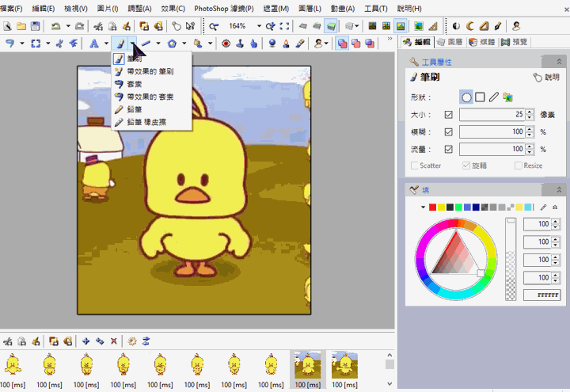Open the undo history dropdown arrow
Viewport: 570px width, 392px height.
coord(68,26)
